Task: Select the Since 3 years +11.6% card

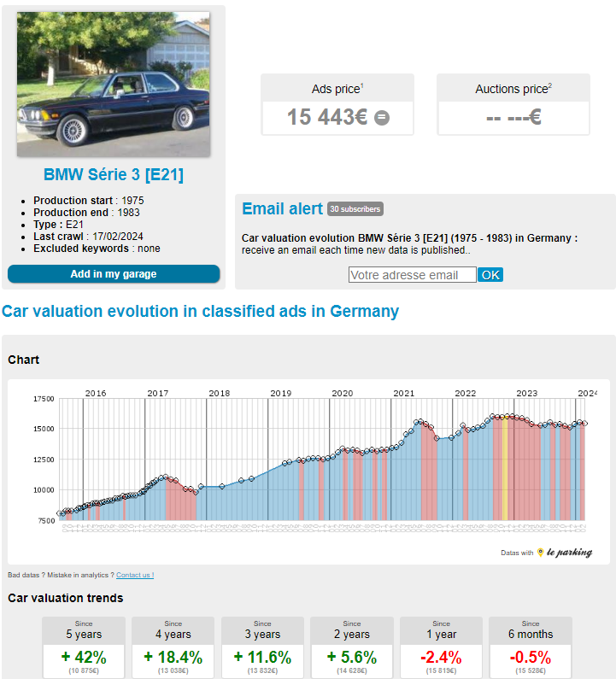Action: (262, 647)
